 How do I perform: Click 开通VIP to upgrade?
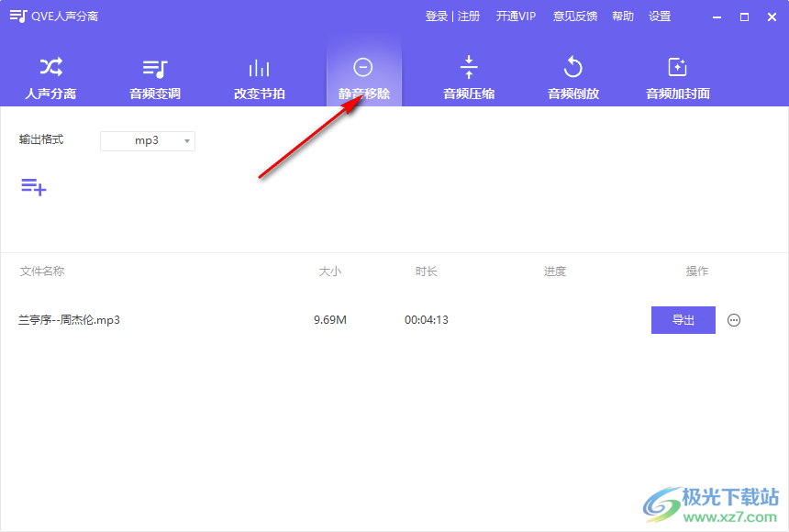pos(516,16)
